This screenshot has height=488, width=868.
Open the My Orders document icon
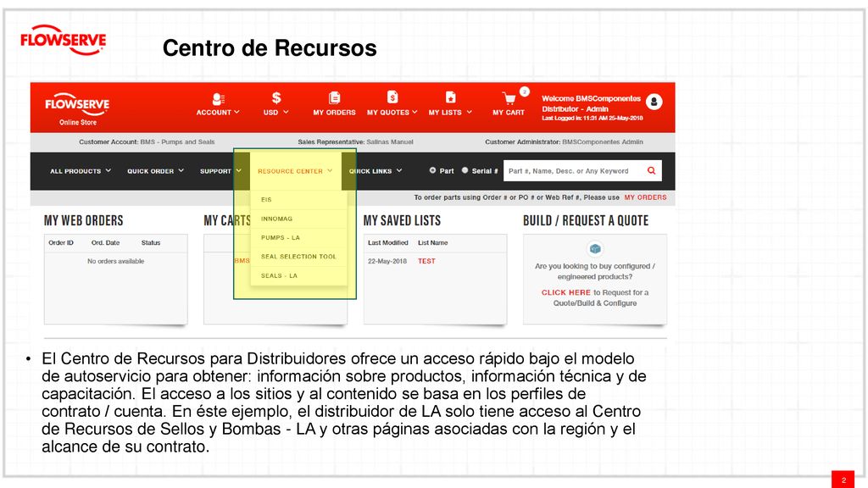coord(334,98)
